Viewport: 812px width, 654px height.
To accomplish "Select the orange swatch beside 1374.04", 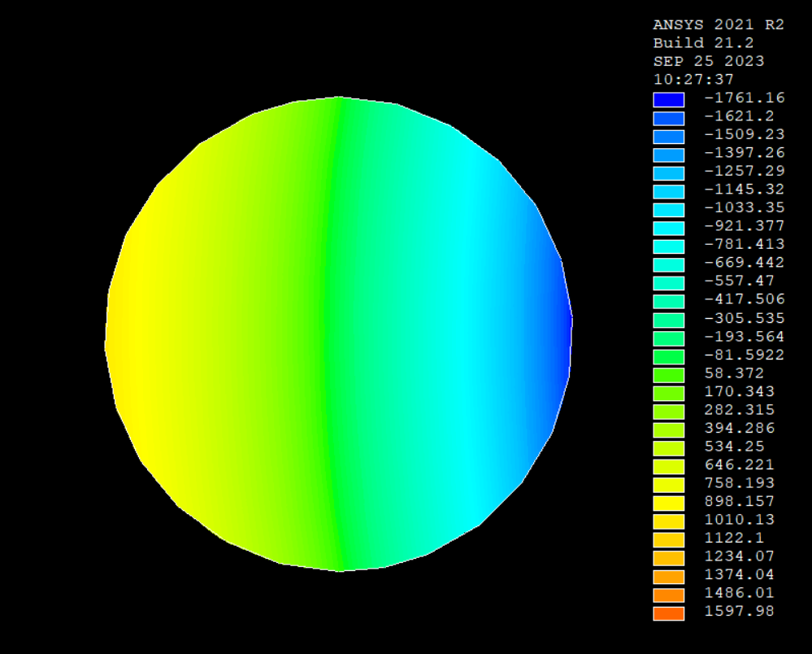I will coord(669,576).
